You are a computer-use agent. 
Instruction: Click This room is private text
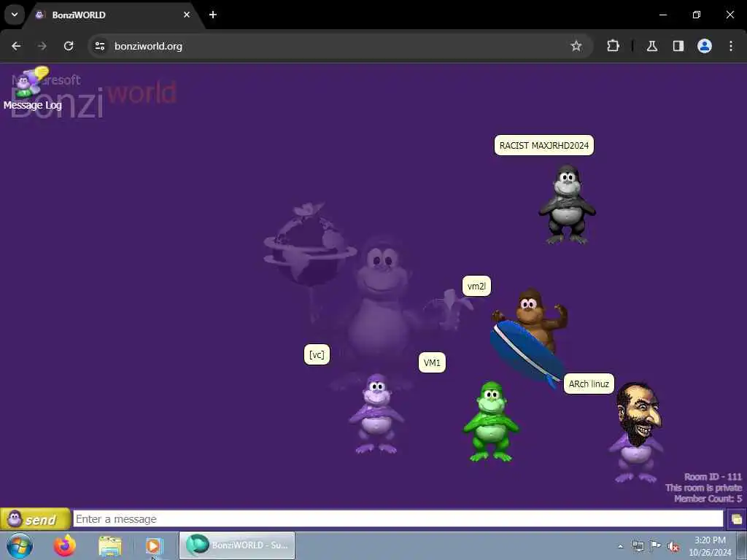point(704,488)
